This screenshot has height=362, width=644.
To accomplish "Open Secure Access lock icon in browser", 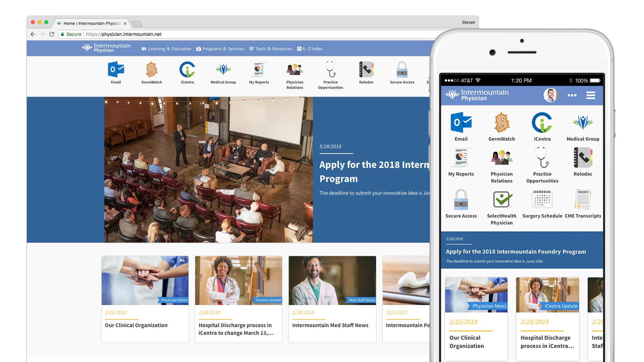I will point(402,70).
